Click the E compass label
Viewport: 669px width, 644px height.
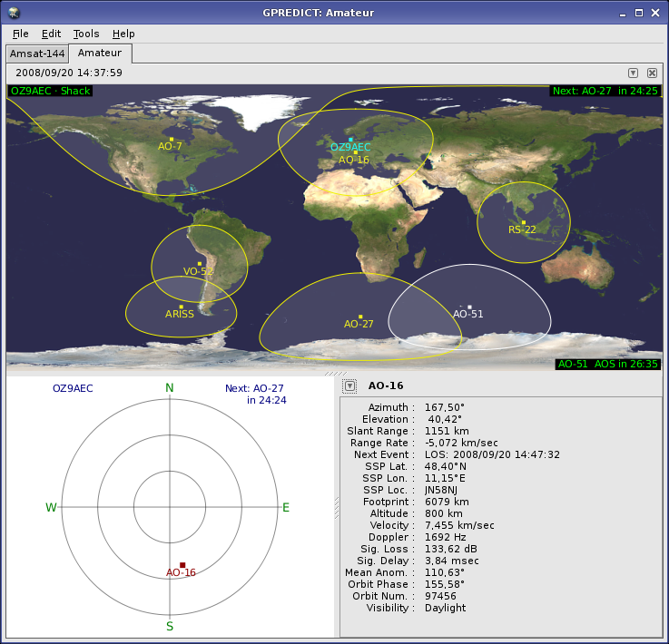(286, 507)
